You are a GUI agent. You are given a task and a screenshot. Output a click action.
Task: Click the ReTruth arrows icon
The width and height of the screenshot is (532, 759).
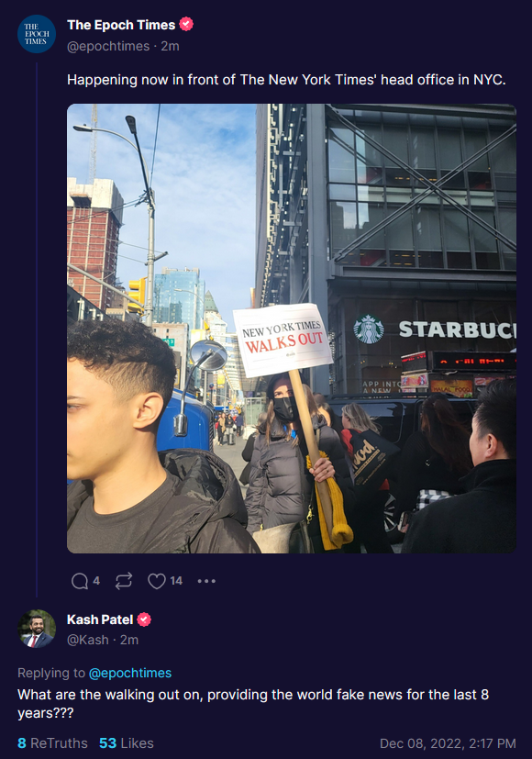pyautogui.click(x=124, y=581)
